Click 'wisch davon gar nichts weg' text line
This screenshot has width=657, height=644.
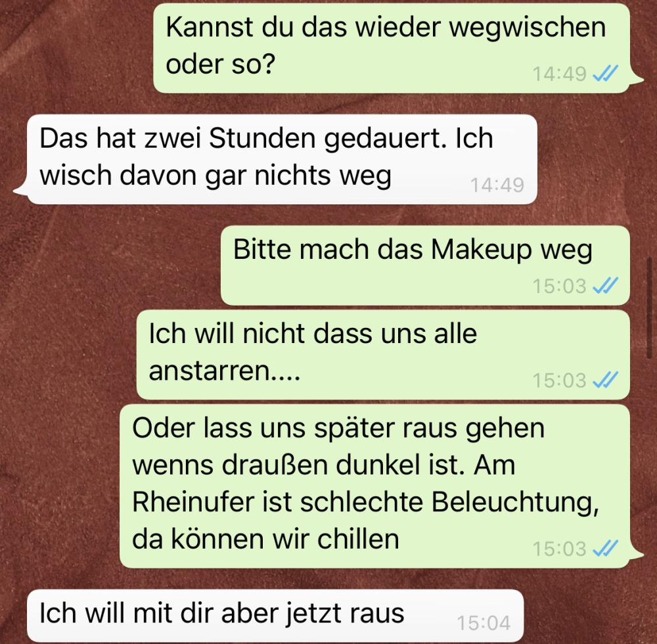click(x=215, y=175)
